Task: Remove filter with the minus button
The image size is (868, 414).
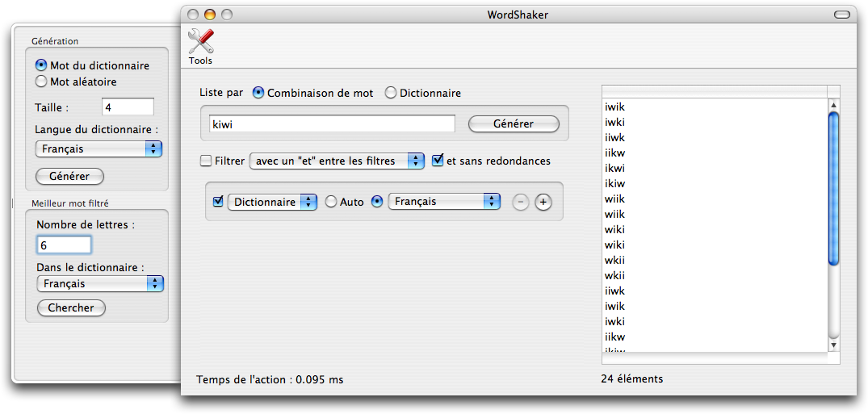Action: click(520, 202)
